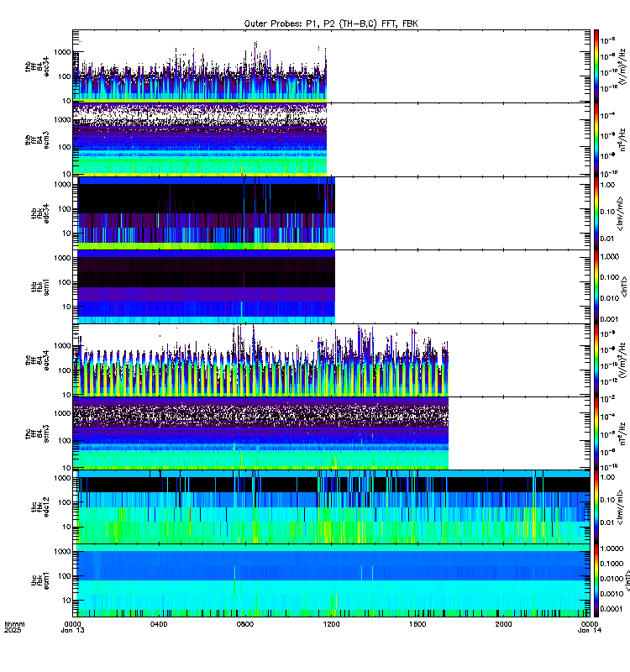Click the thc fff 64 eac34 spectrogram panel
The width and height of the screenshot is (630, 672).
tap(331, 360)
